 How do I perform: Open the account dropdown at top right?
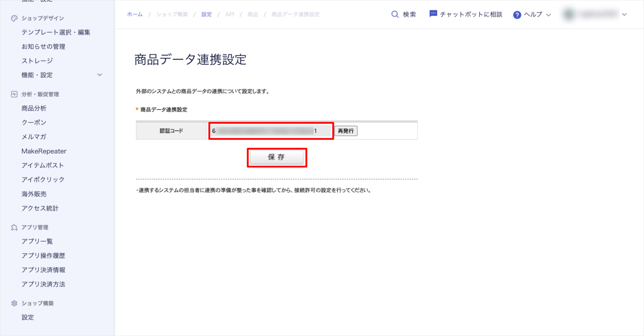(x=625, y=14)
